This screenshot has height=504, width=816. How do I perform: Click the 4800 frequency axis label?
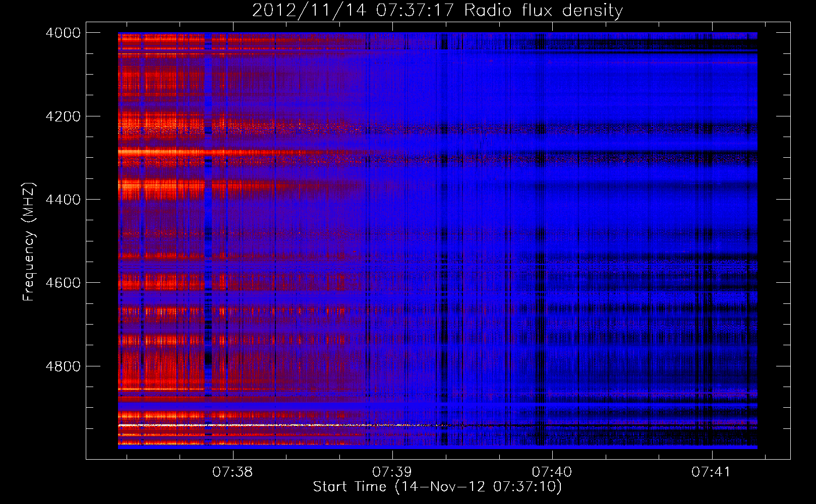coord(63,366)
